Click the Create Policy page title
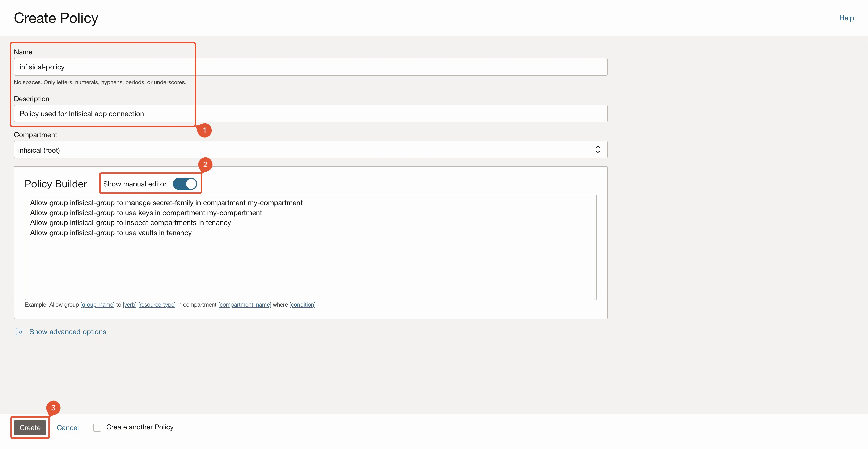 56,18
